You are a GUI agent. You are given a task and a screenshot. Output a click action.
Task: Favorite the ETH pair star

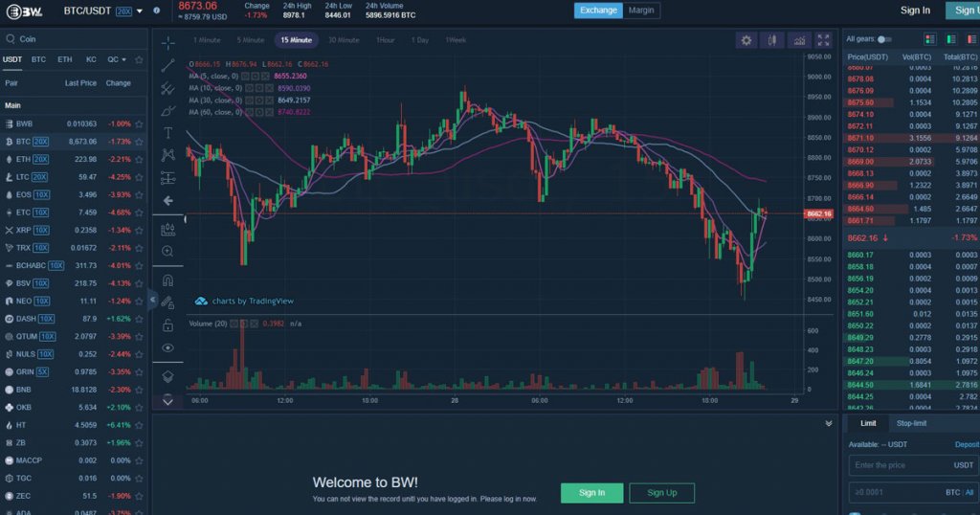pos(139,159)
